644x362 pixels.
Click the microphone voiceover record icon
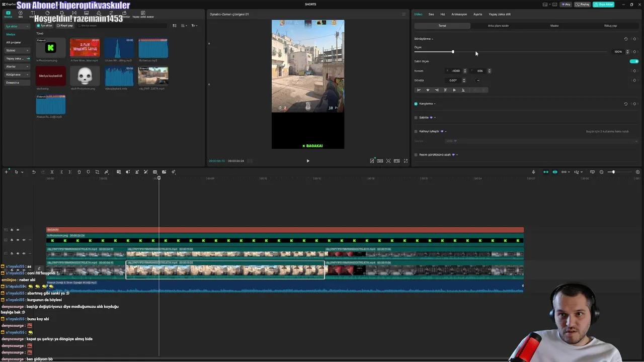tap(533, 172)
